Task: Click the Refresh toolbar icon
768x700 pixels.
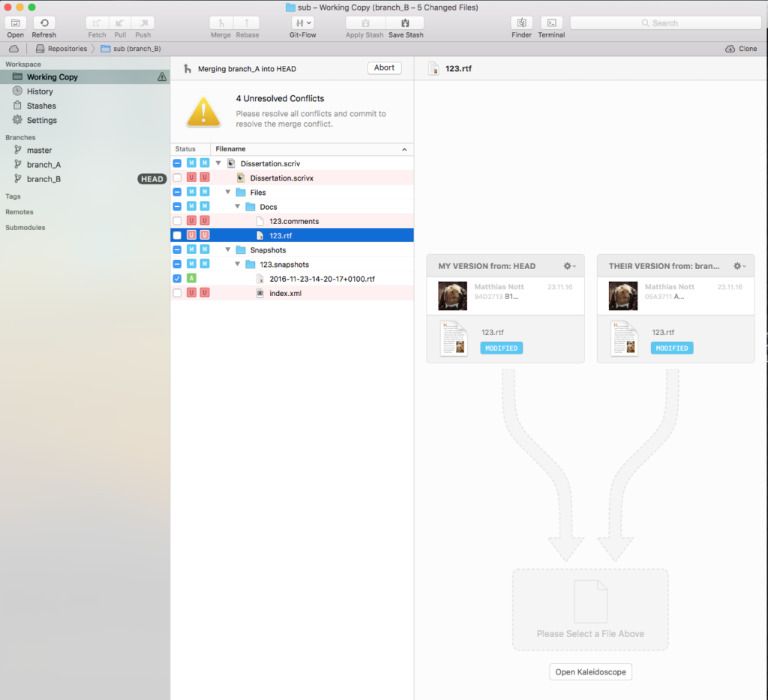Action: click(x=44, y=23)
